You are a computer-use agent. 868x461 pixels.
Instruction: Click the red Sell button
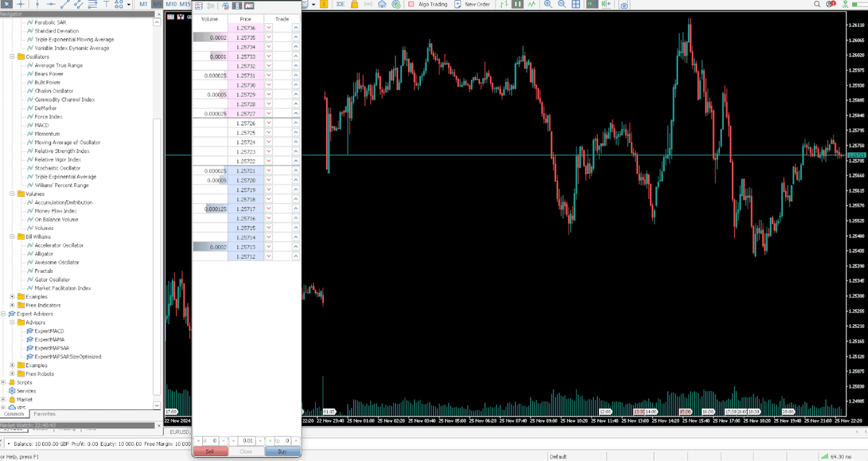[210, 451]
